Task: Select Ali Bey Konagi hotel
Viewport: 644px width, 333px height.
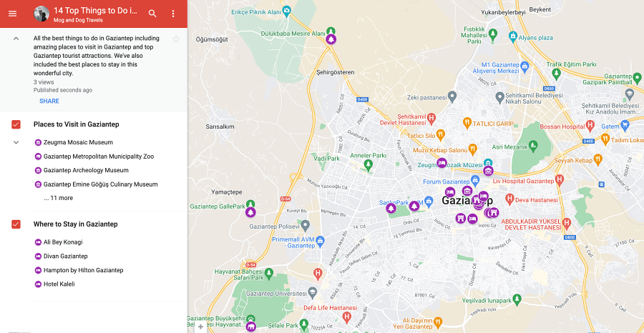Action: pos(63,242)
